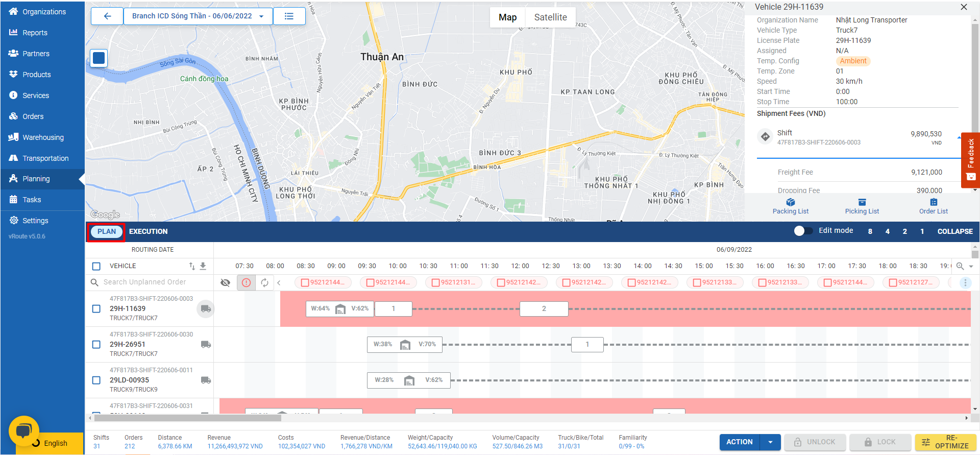Click the download vehicles icon
Screen dimensions: 980x455
point(203,266)
